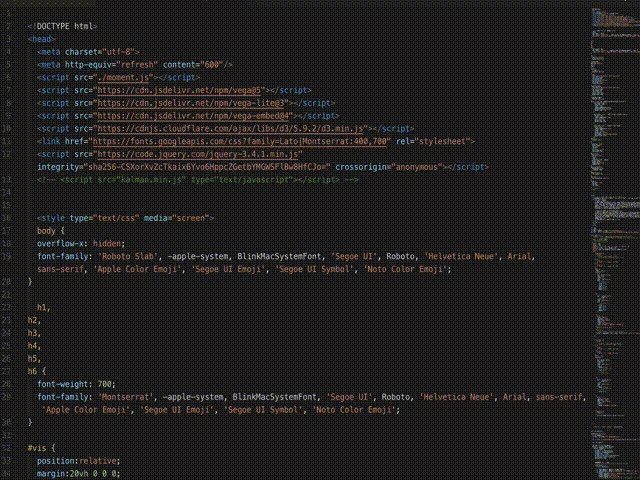This screenshot has height=480, width=640.
Task: Click the h1, selector line
Action: click(44, 308)
